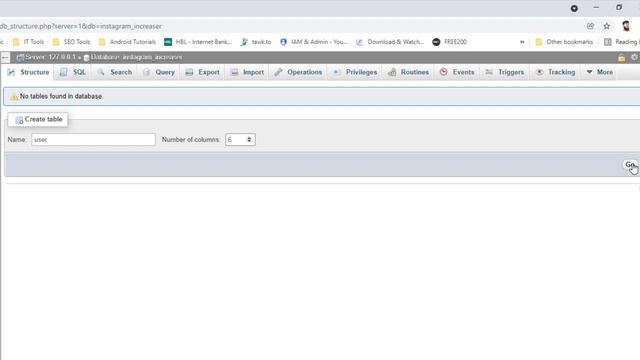The width and height of the screenshot is (640, 360).
Task: Bookmark this page with star icon
Action: [x=607, y=26]
